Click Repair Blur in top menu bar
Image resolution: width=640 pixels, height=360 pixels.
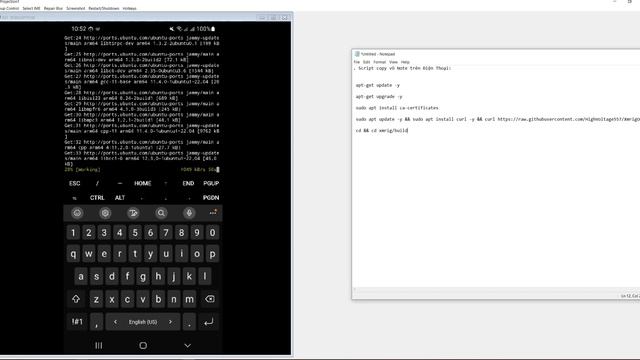coord(53,8)
